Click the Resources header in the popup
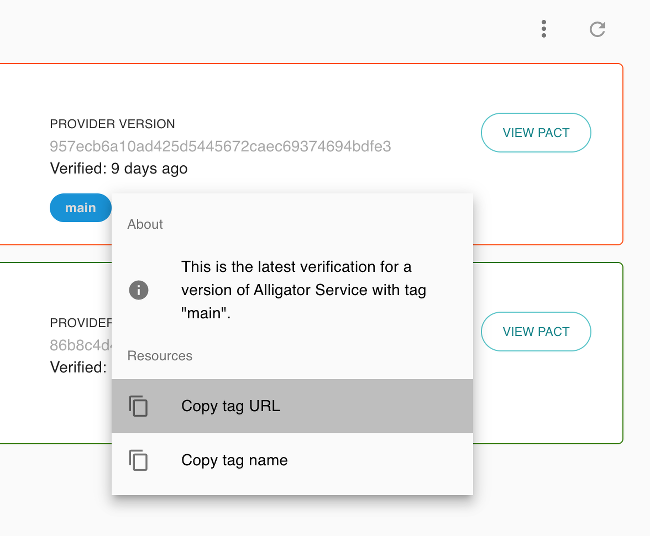This screenshot has height=536, width=650. click(x=159, y=355)
